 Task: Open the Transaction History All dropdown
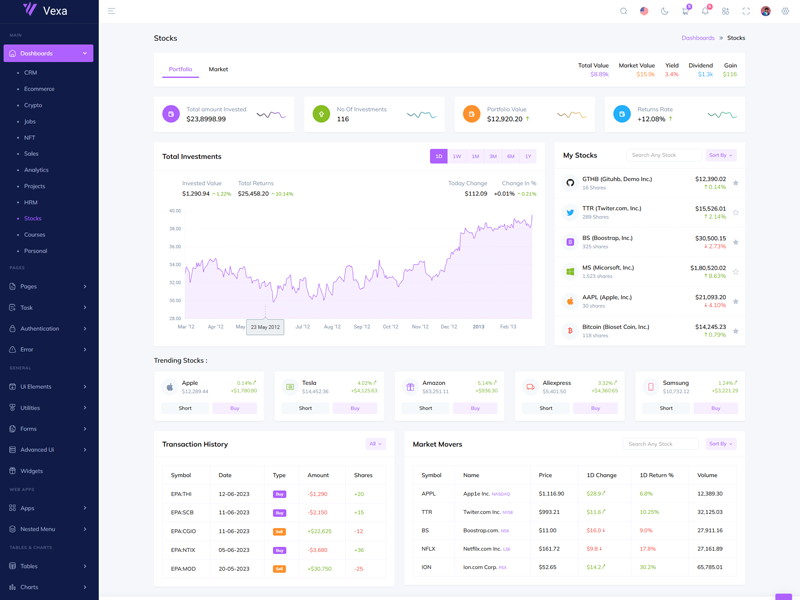pyautogui.click(x=375, y=444)
